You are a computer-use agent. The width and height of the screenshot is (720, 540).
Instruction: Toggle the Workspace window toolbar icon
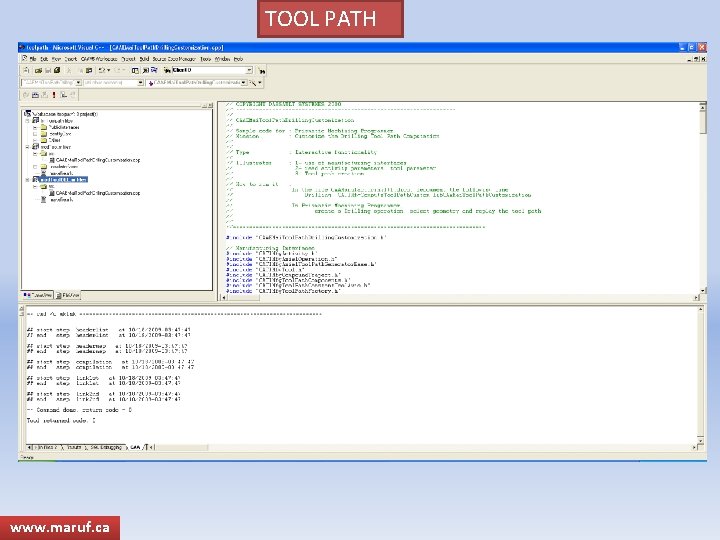pos(135,70)
